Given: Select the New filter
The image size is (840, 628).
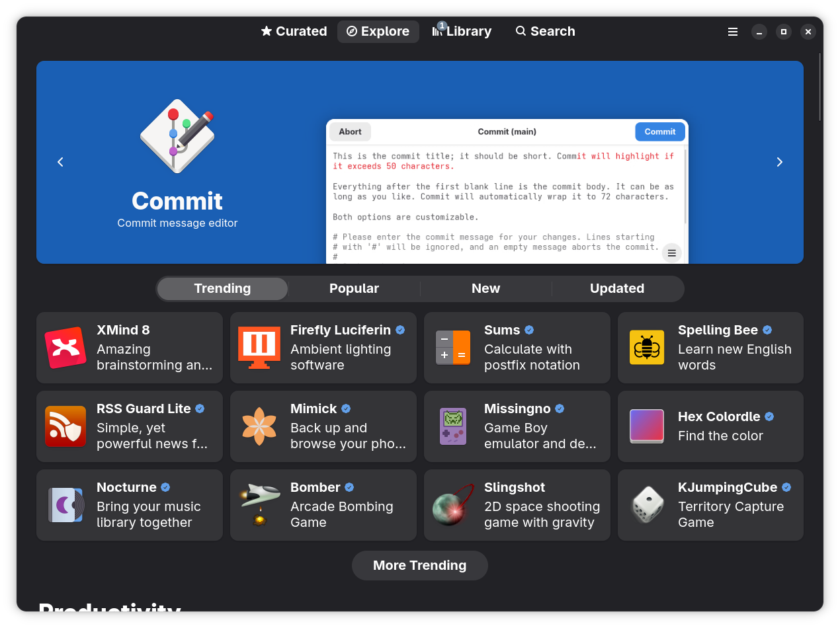Looking at the screenshot, I should (x=485, y=289).
